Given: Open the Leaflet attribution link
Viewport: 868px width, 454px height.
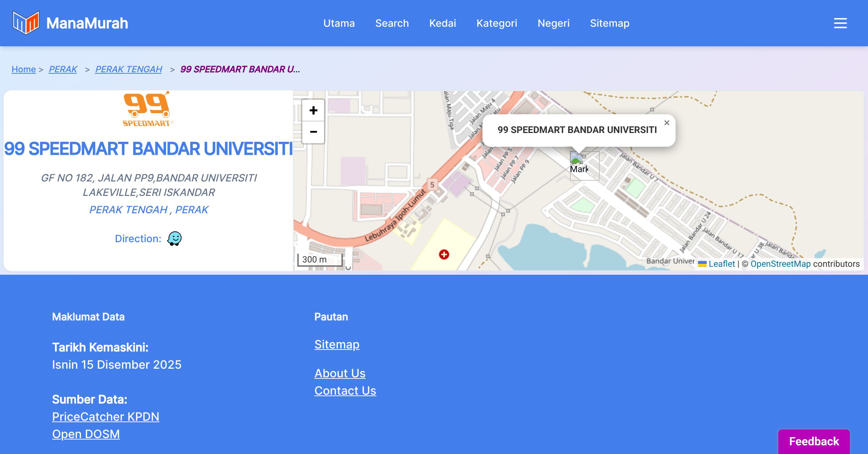Looking at the screenshot, I should point(721,264).
